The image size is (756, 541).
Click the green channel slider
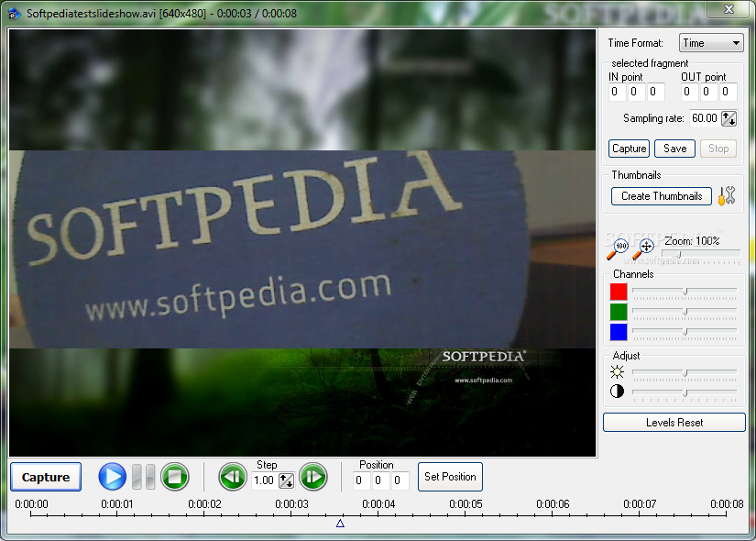[x=685, y=312]
